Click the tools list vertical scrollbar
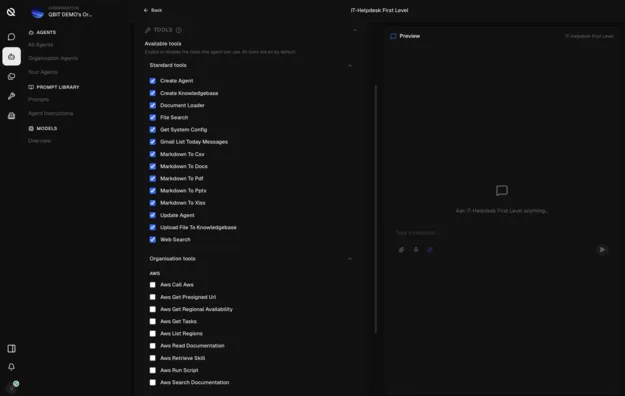 pyautogui.click(x=375, y=209)
